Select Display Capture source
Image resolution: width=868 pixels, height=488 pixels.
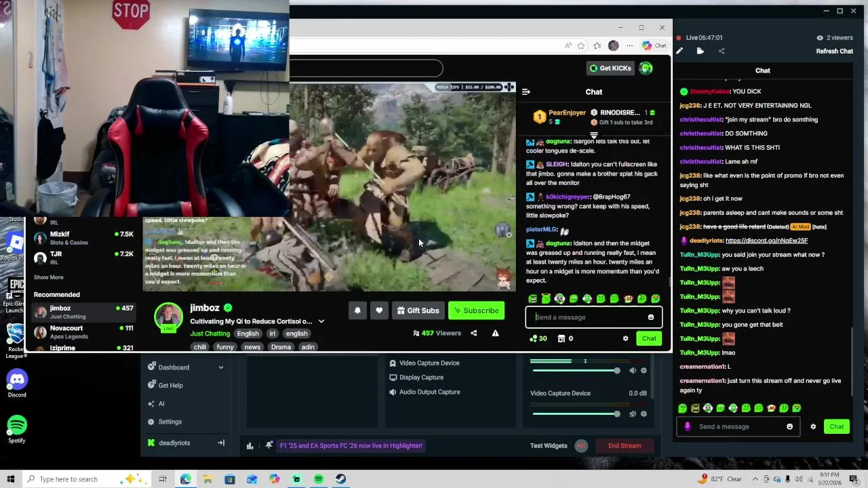point(421,378)
